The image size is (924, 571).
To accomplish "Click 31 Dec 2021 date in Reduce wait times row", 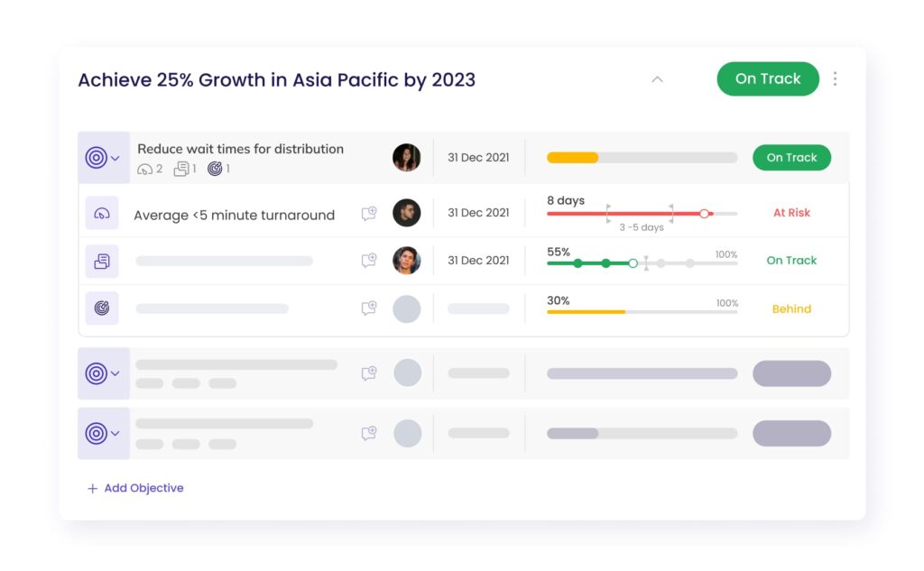I will 478,157.
